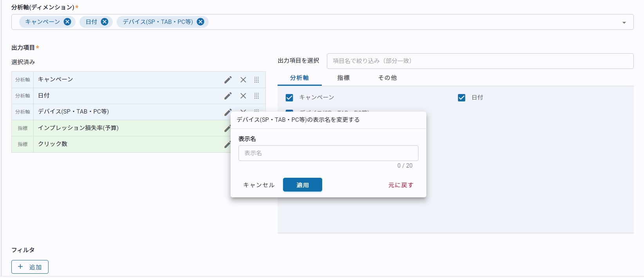Viewport: 644px width, 278px height.
Task: Click キャンセル in the rename dialog
Action: pyautogui.click(x=259, y=185)
